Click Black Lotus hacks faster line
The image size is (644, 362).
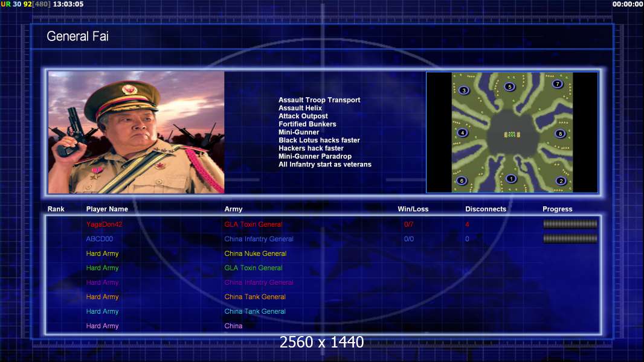(x=319, y=140)
